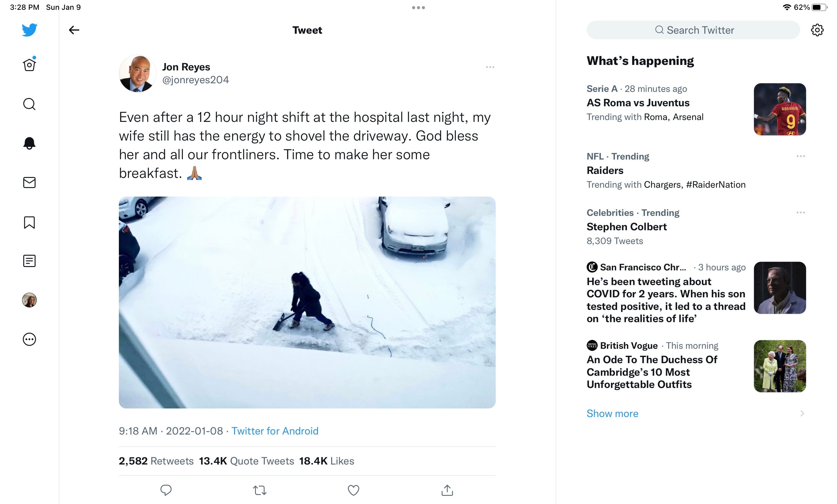Open Roma related trend link
This screenshot has width=837, height=504.
coord(656,117)
